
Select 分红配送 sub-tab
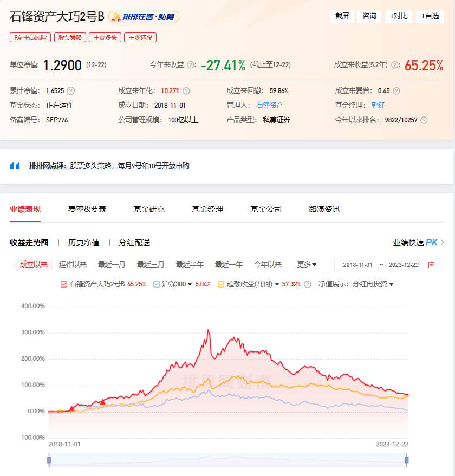134,243
